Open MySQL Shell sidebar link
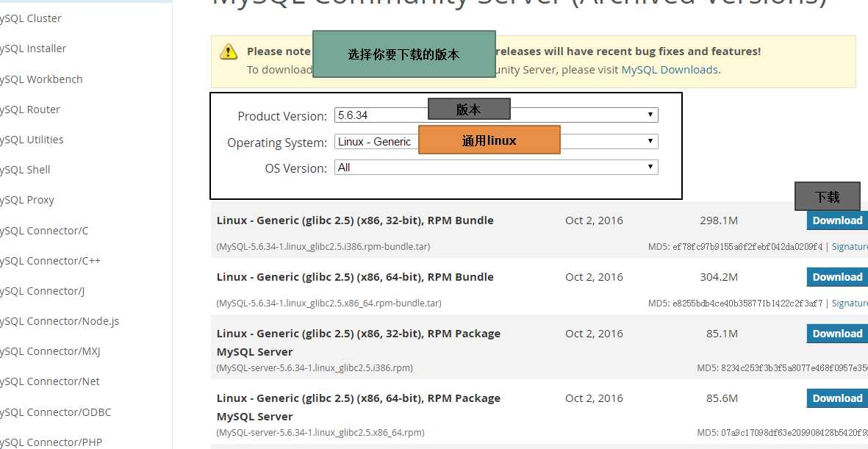868x449 pixels. (x=25, y=170)
